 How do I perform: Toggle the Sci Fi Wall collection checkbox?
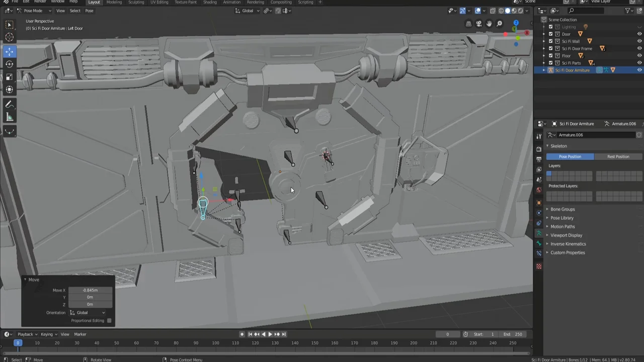click(x=550, y=41)
